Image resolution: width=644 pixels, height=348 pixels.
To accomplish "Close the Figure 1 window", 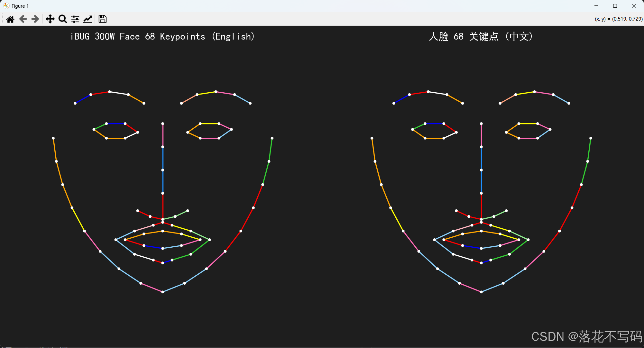I will click(634, 6).
